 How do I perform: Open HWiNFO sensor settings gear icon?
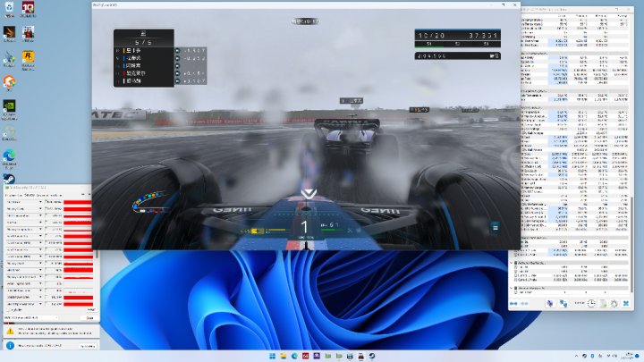pyautogui.click(x=614, y=303)
